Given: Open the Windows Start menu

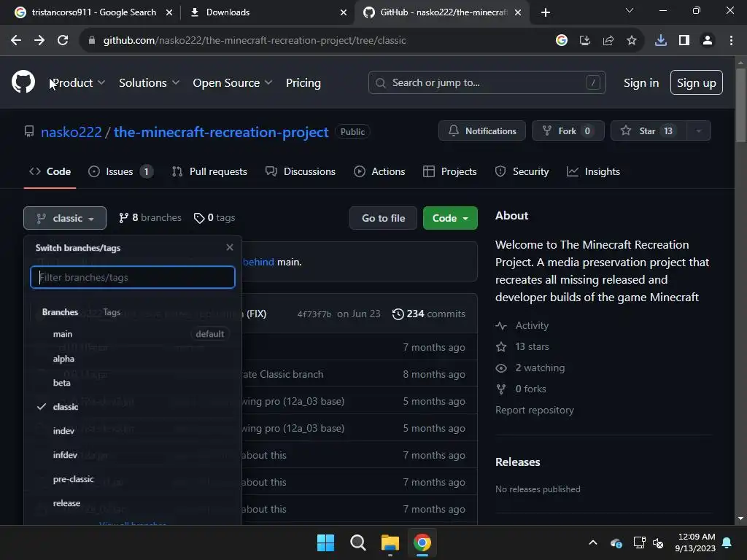Looking at the screenshot, I should click(326, 542).
